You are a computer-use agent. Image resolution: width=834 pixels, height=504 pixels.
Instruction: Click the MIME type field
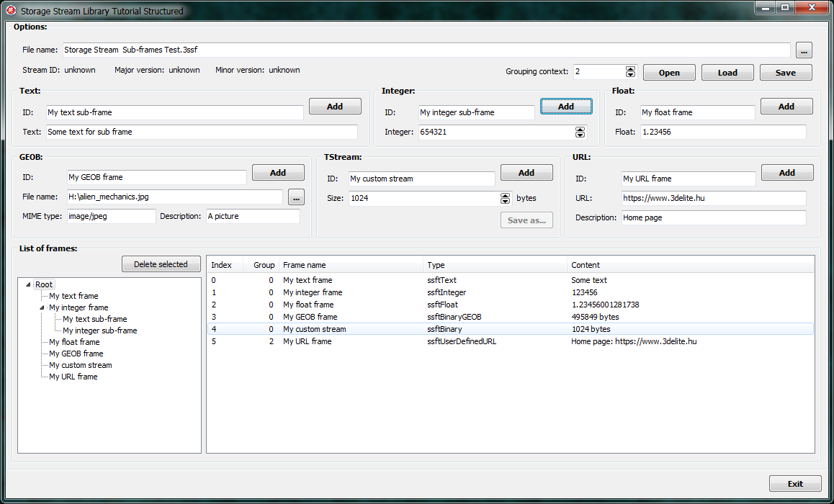[112, 217]
